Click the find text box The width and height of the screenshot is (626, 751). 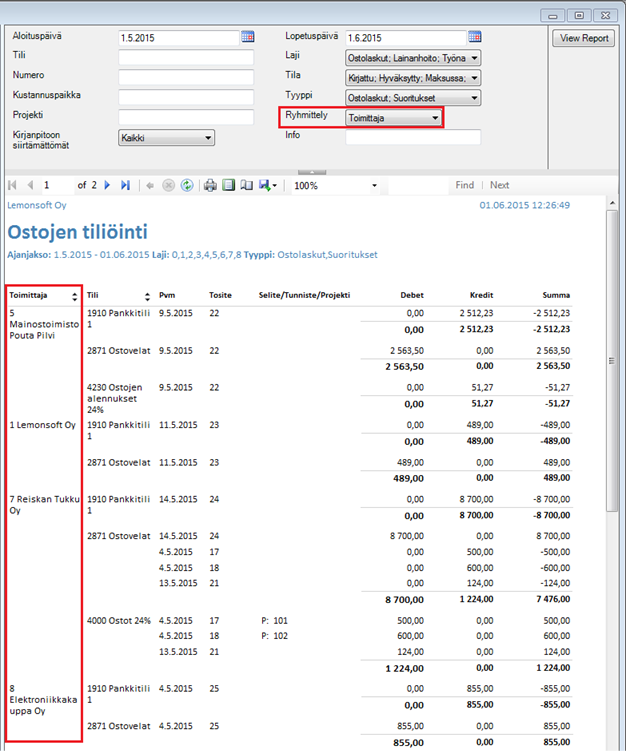click(417, 185)
